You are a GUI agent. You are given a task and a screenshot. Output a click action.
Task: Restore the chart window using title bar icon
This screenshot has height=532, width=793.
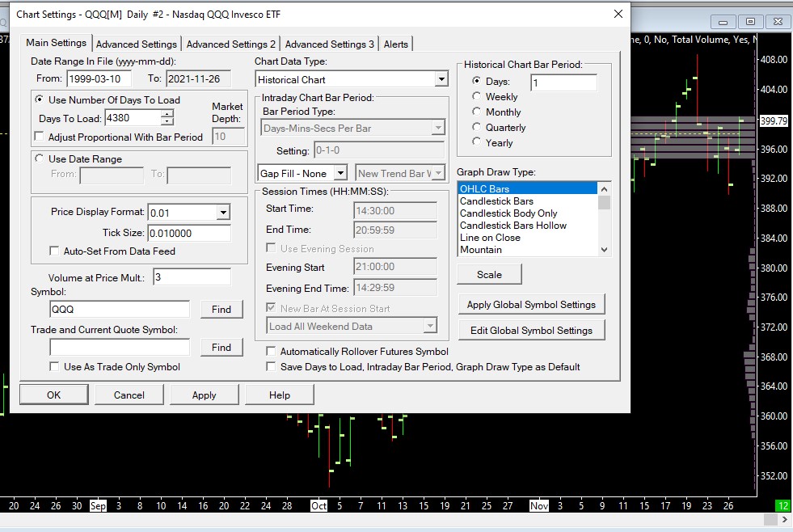[x=751, y=22]
